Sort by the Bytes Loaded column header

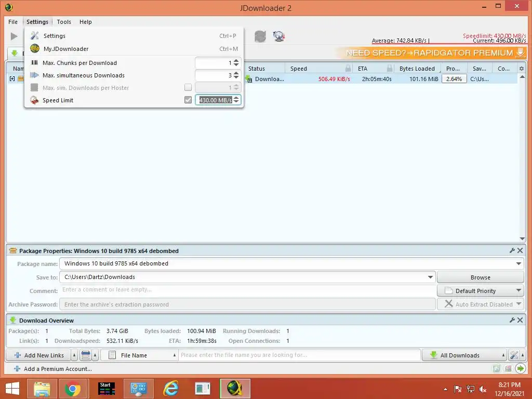pos(417,69)
